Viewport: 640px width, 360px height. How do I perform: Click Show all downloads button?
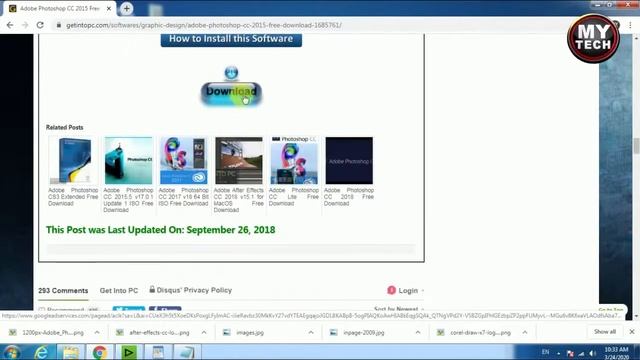604,332
